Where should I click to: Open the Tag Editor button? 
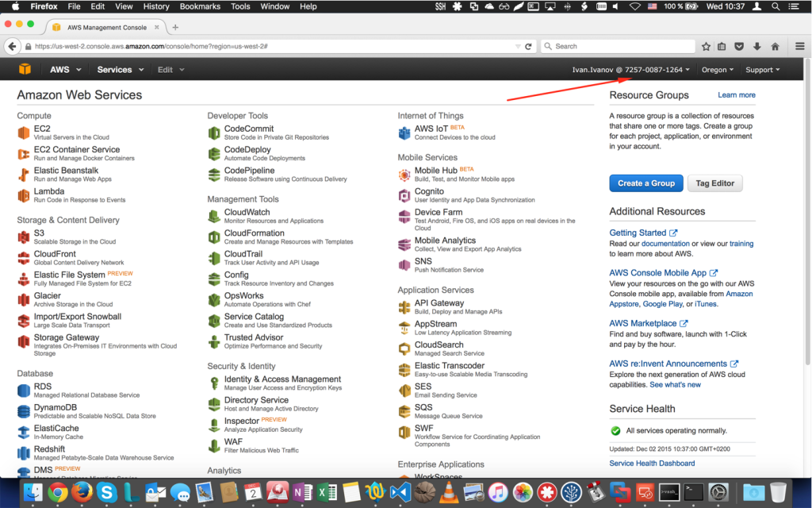click(714, 183)
